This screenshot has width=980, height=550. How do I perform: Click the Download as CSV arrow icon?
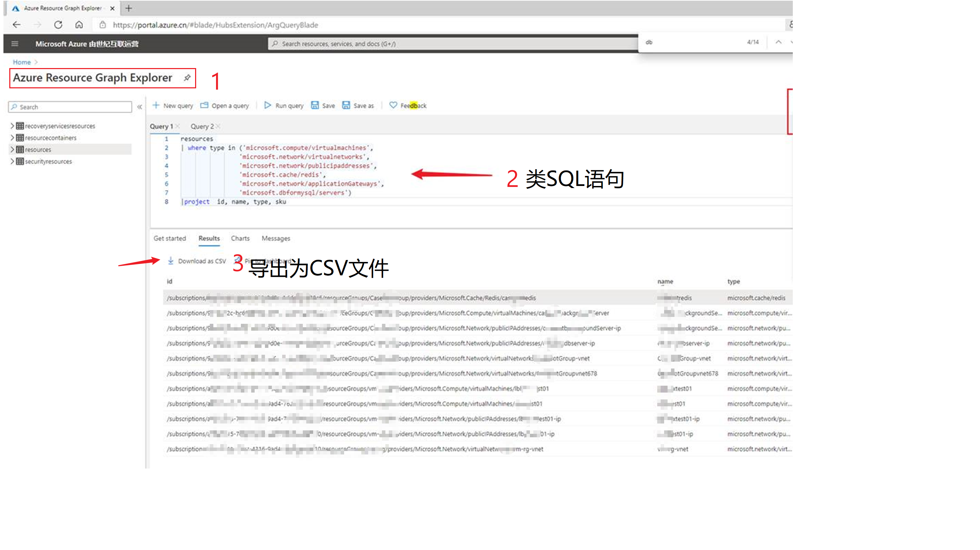171,261
